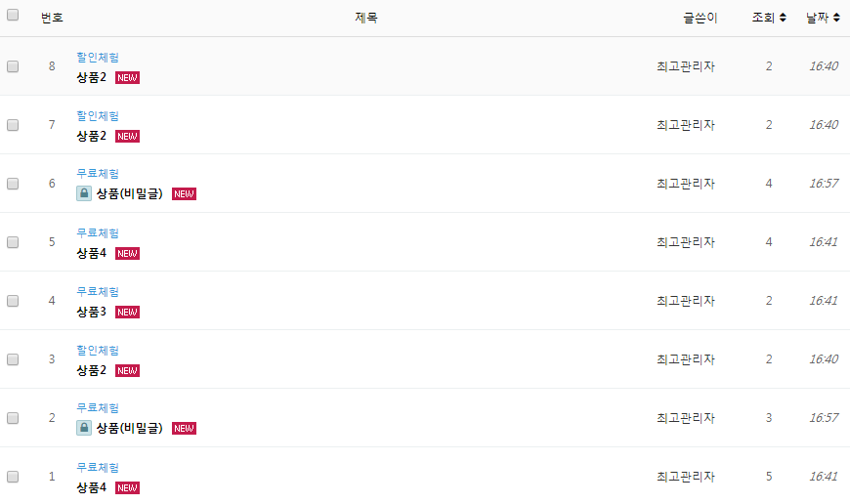Check the checkbox for post number 8
The height and width of the screenshot is (504, 850).
(x=13, y=66)
